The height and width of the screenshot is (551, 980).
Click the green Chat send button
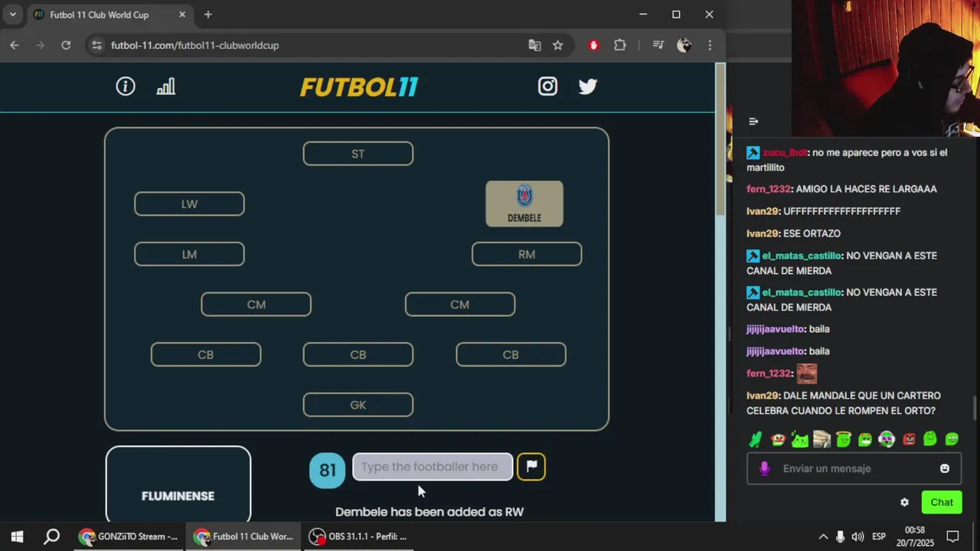pyautogui.click(x=942, y=502)
